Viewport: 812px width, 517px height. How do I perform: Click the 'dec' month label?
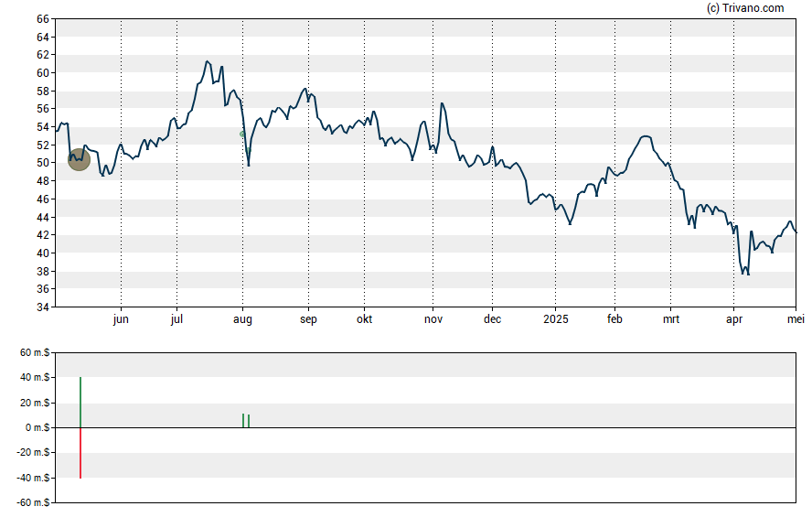[x=493, y=319]
